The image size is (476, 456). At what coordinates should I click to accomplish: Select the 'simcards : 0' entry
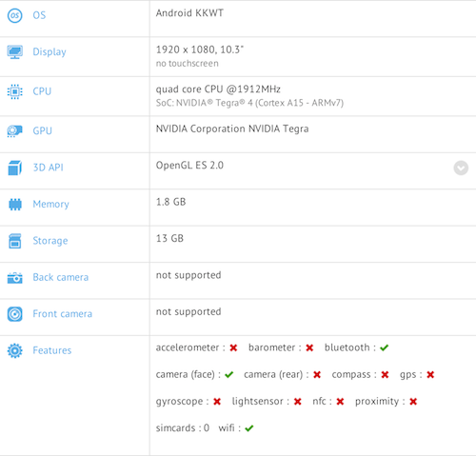tap(183, 428)
